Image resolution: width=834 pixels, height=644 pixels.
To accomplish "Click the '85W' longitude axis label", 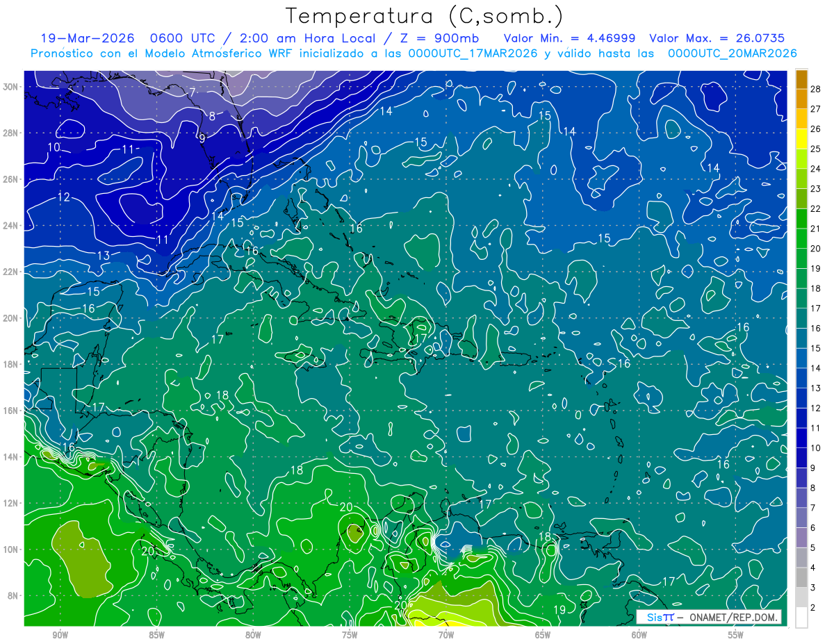I will (156, 635).
